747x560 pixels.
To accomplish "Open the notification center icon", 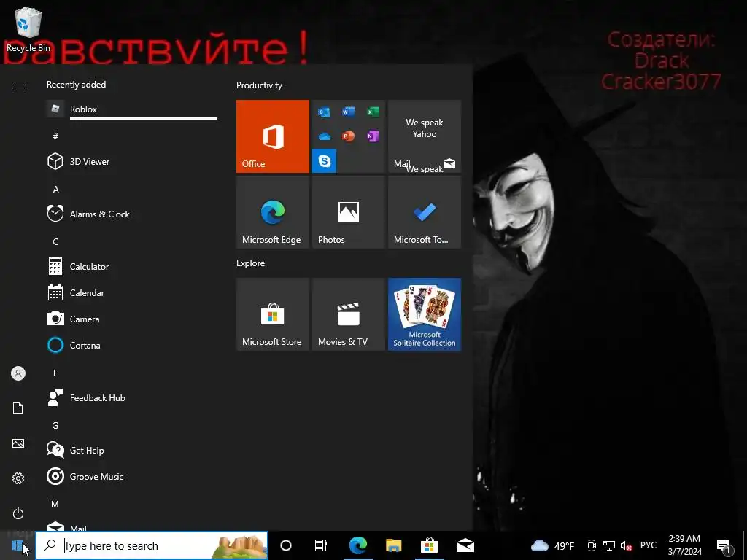I will pos(724,546).
